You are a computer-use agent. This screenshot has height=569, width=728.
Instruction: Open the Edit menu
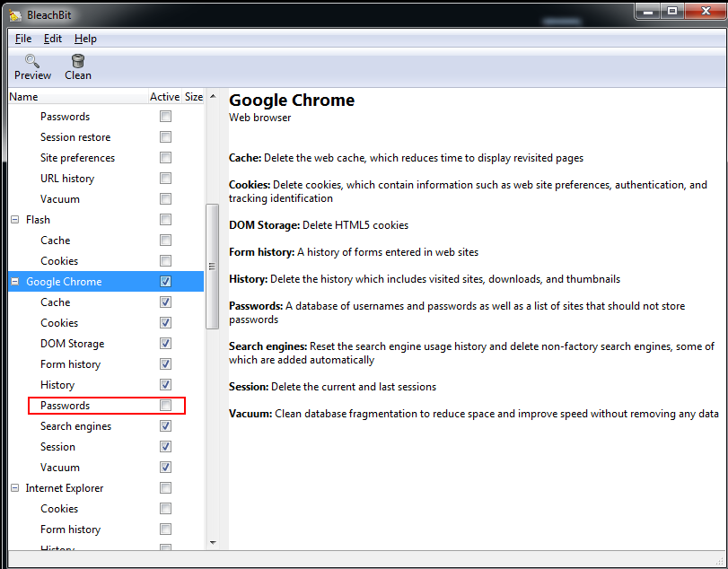52,39
